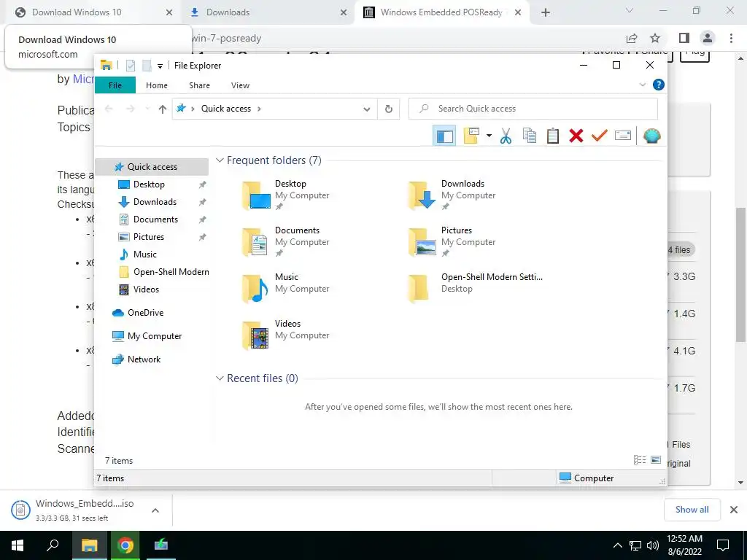Click Show all downloads button
The image size is (747, 560).
[692, 510]
